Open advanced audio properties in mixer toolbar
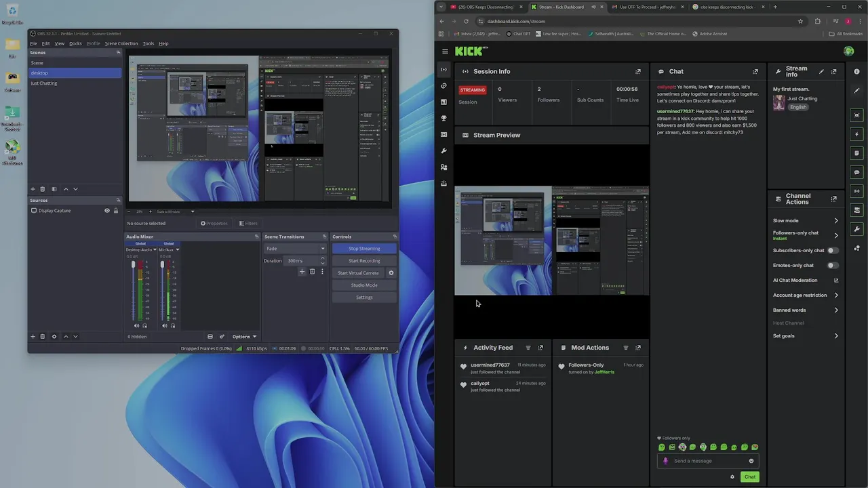This screenshot has height=488, width=868. point(222,337)
